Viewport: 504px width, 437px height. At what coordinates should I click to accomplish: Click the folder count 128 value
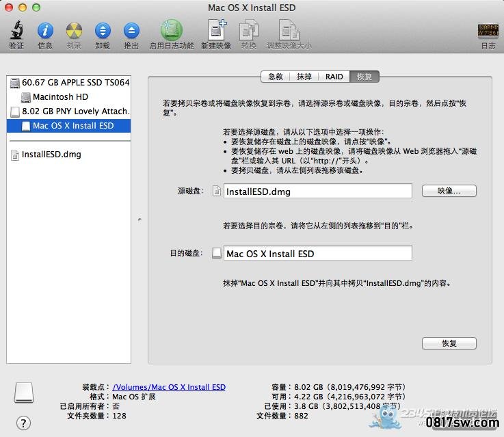pos(119,416)
